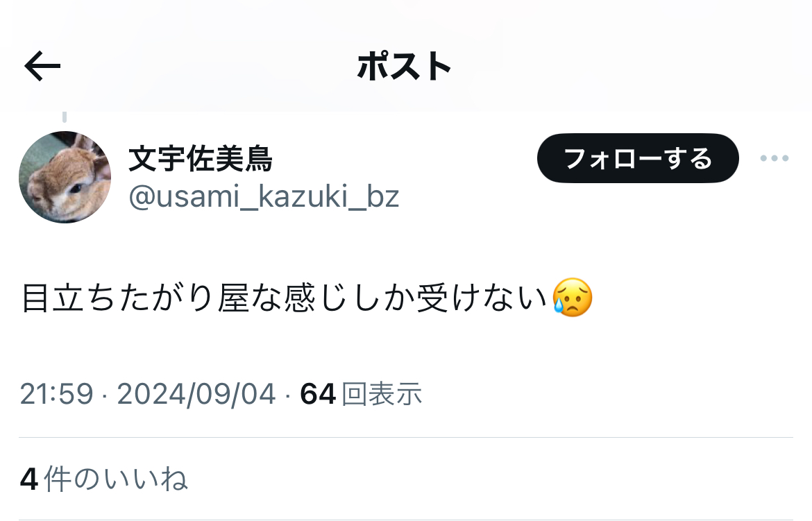Click the divider line below the timestamp
812x521 pixels.
coord(406,438)
